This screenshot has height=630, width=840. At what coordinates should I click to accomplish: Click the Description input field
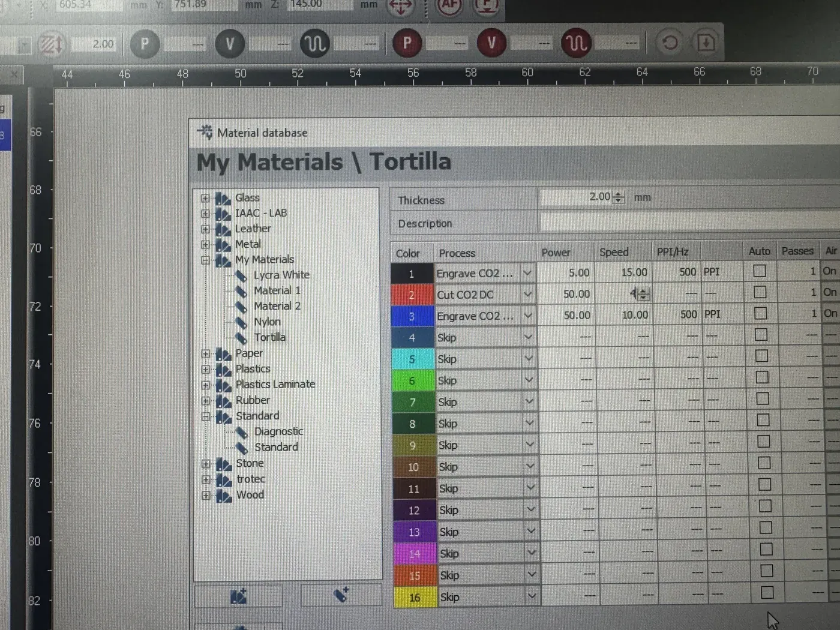point(689,222)
